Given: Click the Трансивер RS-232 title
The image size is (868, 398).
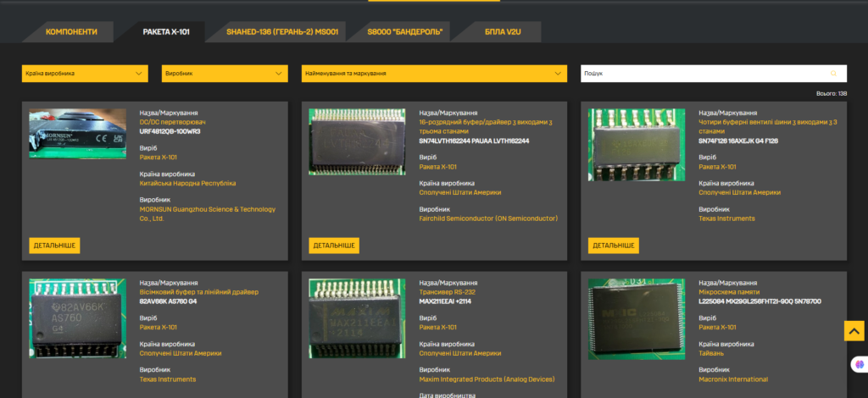Looking at the screenshot, I should click(448, 292).
